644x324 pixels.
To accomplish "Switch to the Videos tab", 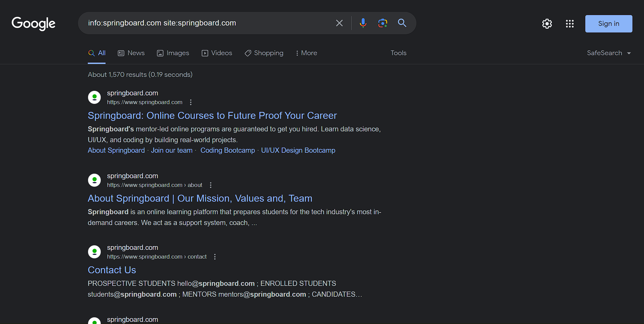I will click(x=217, y=53).
